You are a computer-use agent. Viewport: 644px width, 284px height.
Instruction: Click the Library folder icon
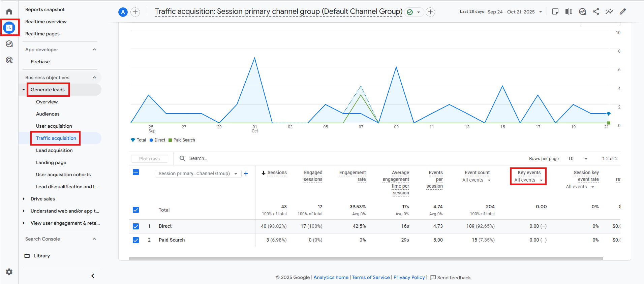click(27, 256)
